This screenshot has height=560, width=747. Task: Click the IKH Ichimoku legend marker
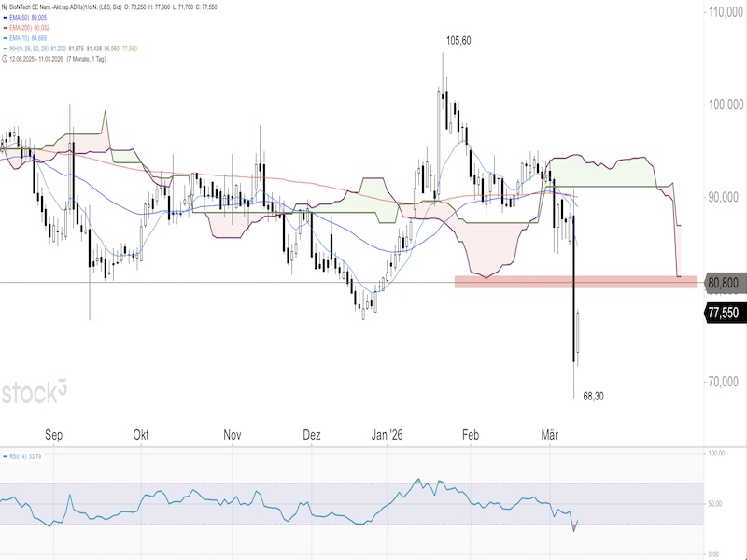6,49
